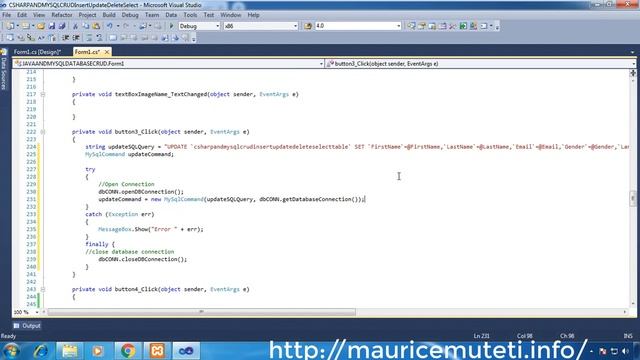Click the Copy icon in toolbar

[86, 26]
